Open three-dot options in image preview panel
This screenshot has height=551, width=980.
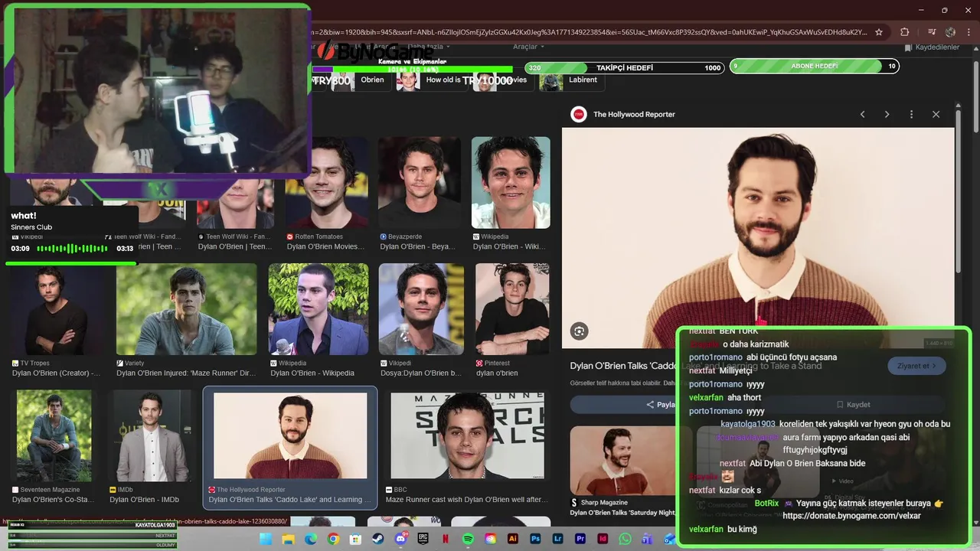(x=911, y=114)
